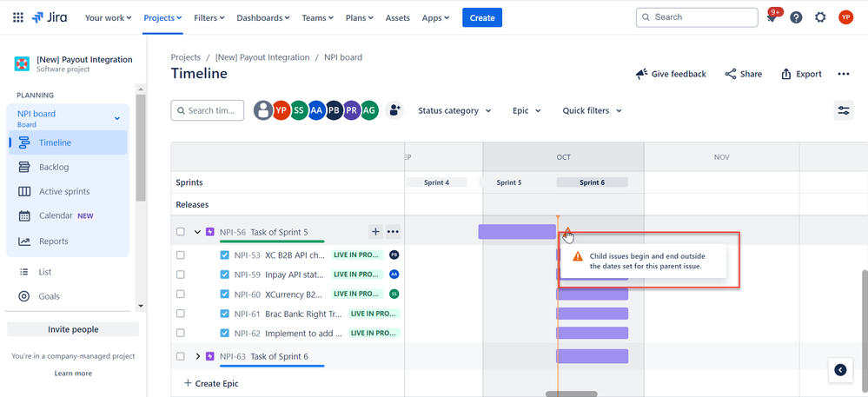The width and height of the screenshot is (868, 397).
Task: Click Create Epic
Action: (x=211, y=383)
